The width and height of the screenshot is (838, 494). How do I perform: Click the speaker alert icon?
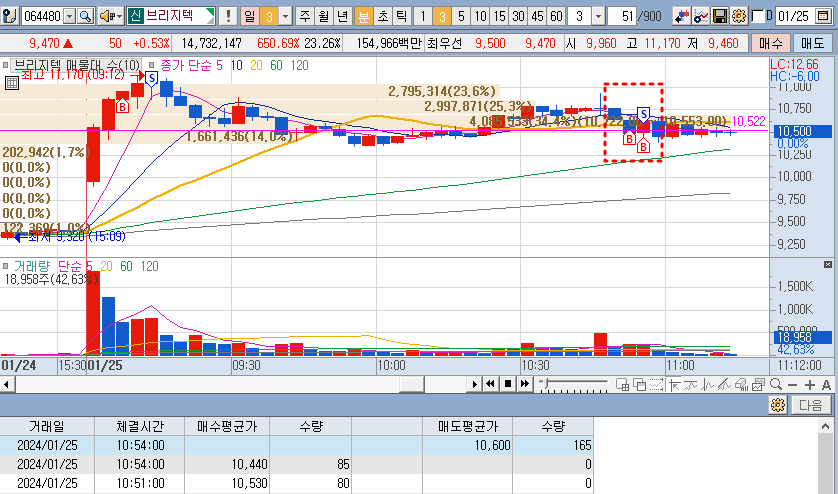(x=106, y=16)
